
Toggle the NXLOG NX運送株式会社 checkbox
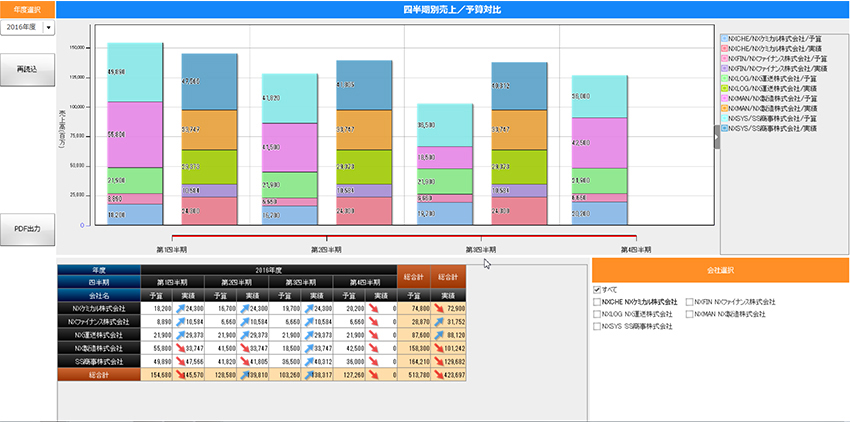click(597, 314)
